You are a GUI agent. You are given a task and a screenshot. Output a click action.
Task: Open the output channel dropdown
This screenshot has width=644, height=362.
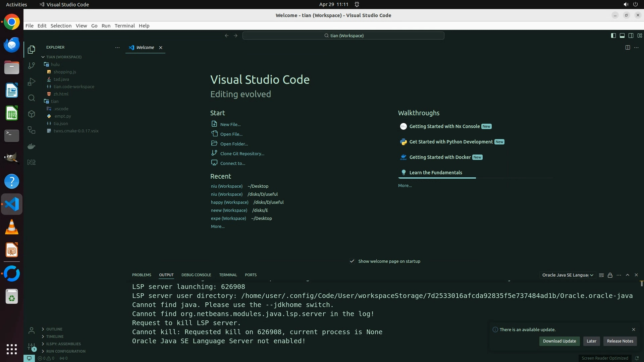(568, 275)
